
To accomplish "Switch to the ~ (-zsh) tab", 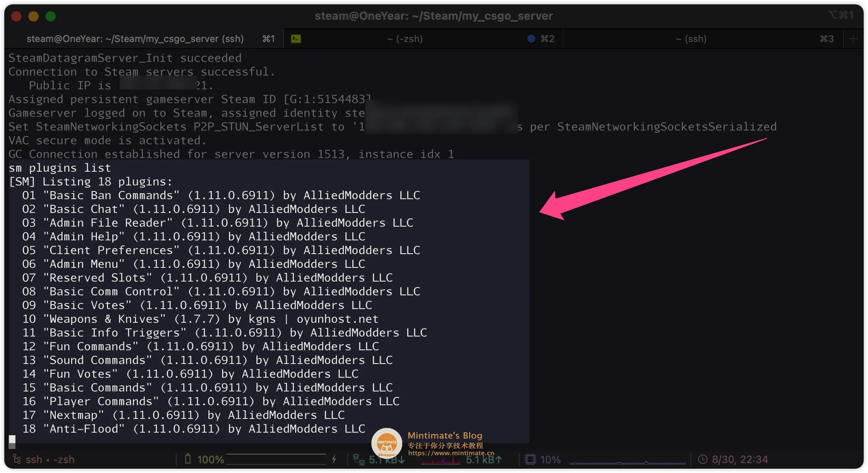I will point(405,39).
